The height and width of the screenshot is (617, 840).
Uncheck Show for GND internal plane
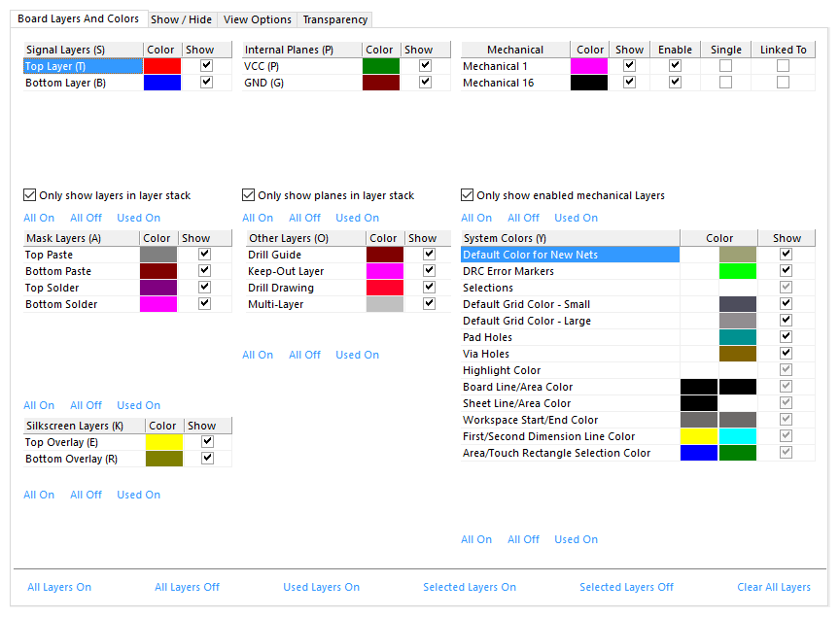click(426, 83)
